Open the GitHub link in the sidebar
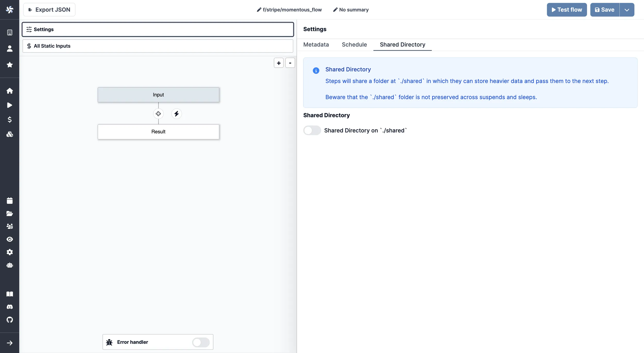This screenshot has height=353, width=644. (10, 320)
